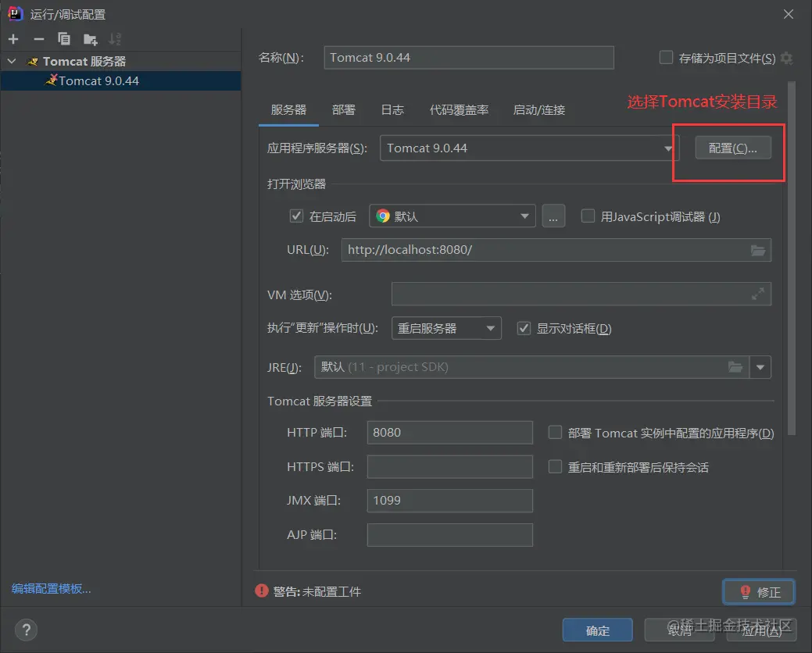Click the 确定 OK button
Screen dimensions: 812x653
[x=598, y=630]
